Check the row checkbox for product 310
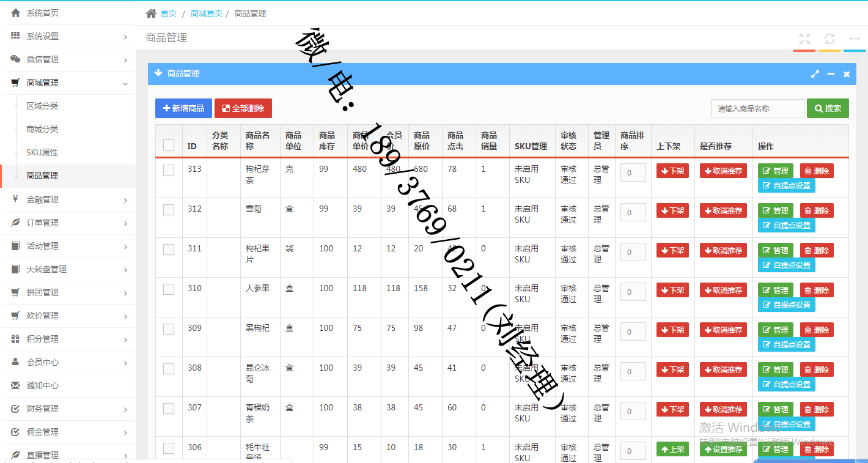 pyautogui.click(x=169, y=289)
